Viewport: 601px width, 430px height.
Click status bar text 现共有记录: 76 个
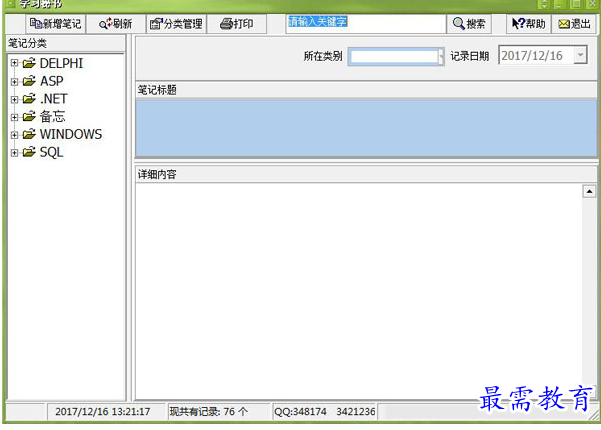[x=209, y=412]
